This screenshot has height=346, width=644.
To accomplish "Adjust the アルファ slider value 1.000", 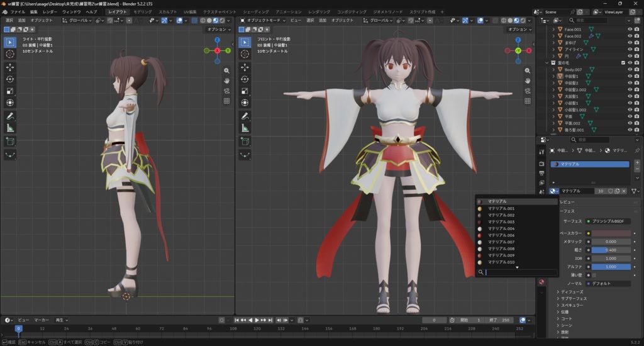I will [611, 267].
